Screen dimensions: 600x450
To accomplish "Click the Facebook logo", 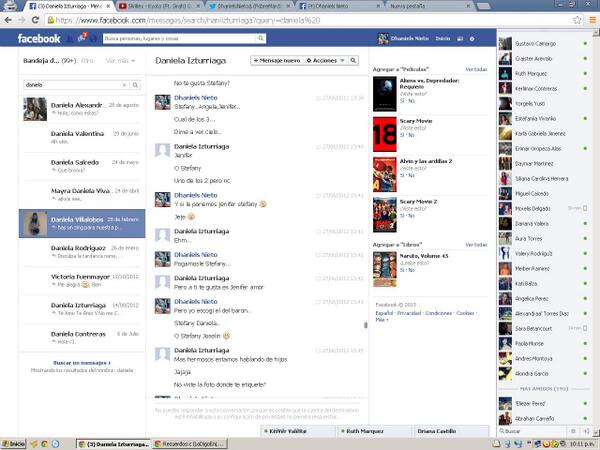I will click(x=39, y=39).
